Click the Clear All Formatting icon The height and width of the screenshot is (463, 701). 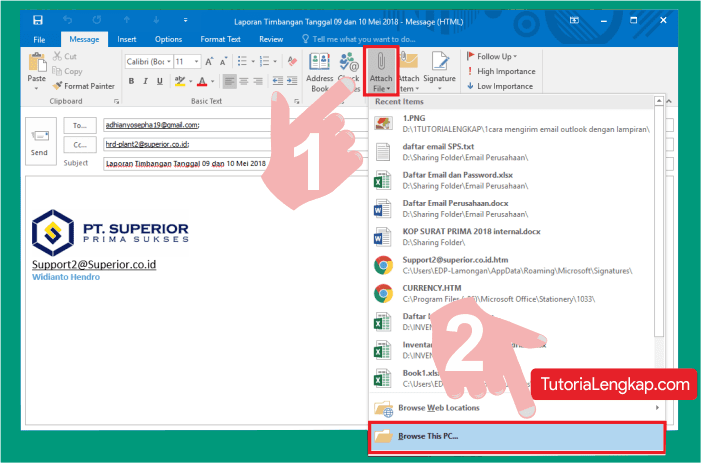coord(292,61)
